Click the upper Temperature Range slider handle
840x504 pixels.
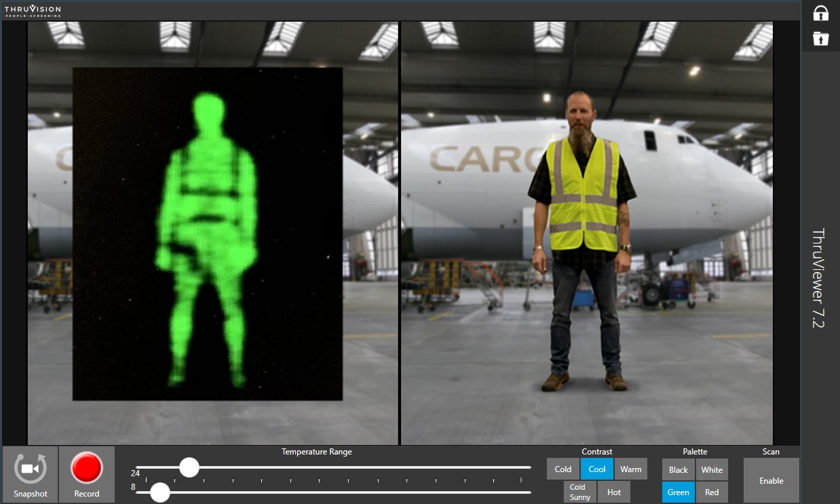click(189, 468)
